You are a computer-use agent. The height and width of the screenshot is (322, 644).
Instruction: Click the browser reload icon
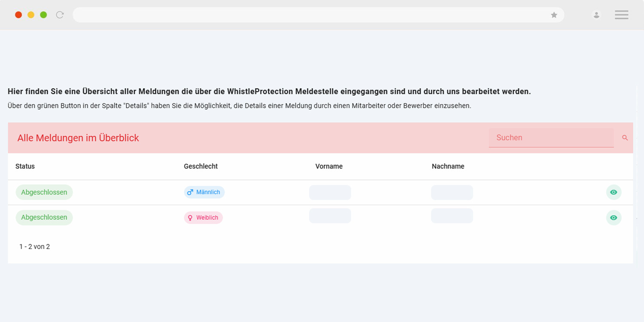coord(60,15)
